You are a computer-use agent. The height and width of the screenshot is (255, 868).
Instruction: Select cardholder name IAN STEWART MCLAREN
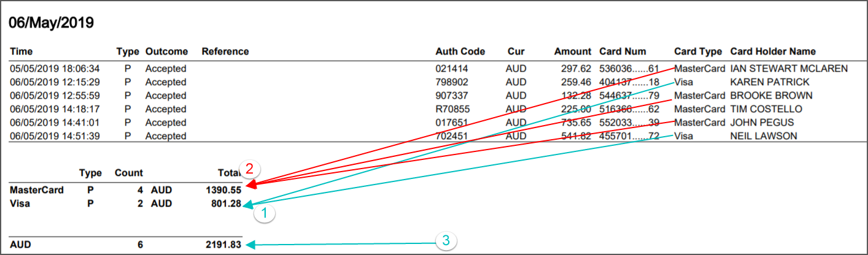click(789, 69)
